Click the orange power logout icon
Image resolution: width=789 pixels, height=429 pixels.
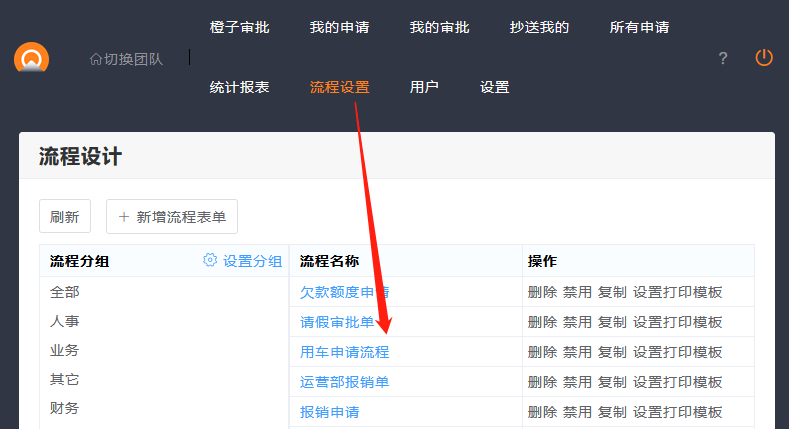[764, 57]
